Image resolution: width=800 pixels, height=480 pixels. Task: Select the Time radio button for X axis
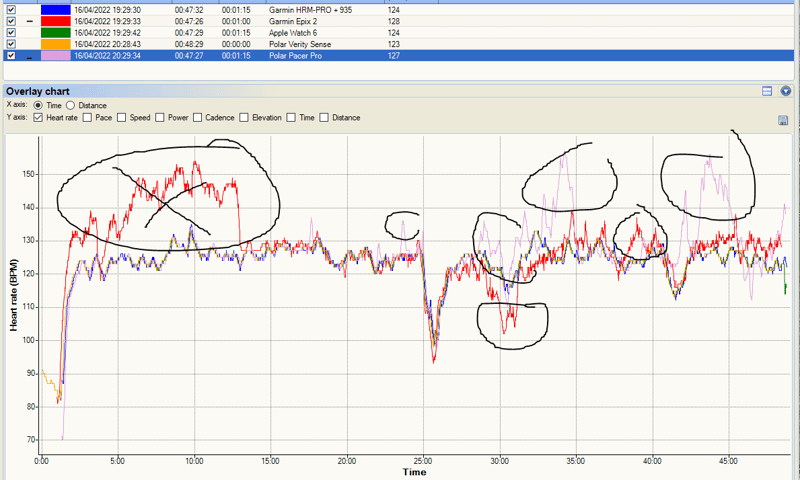(x=38, y=106)
